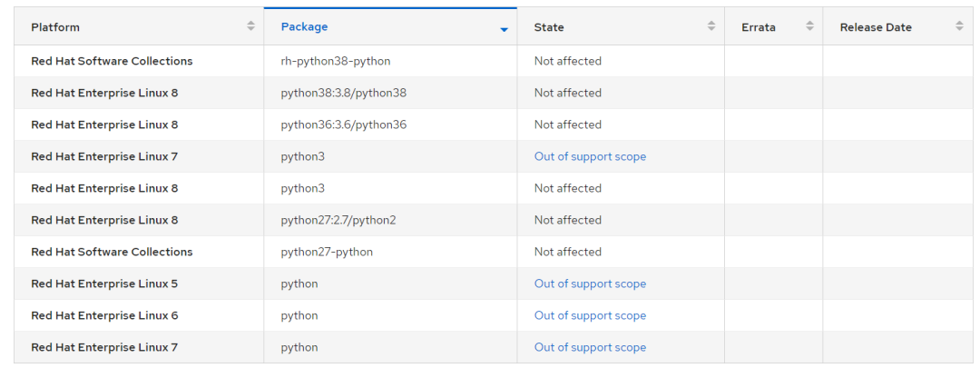Open Out of support scope for Linux 5 python
Screen dimensions: 980x368
[590, 283]
